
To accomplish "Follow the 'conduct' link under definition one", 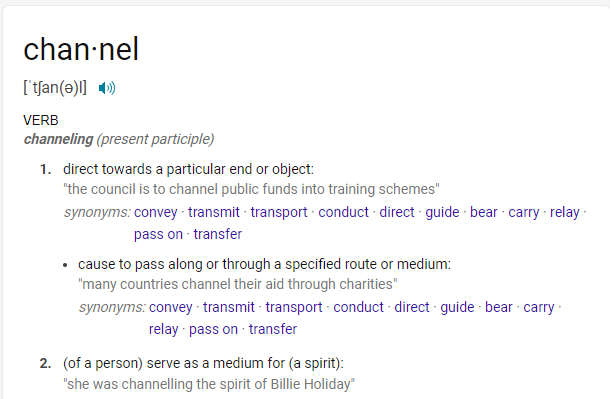I will pos(344,212).
